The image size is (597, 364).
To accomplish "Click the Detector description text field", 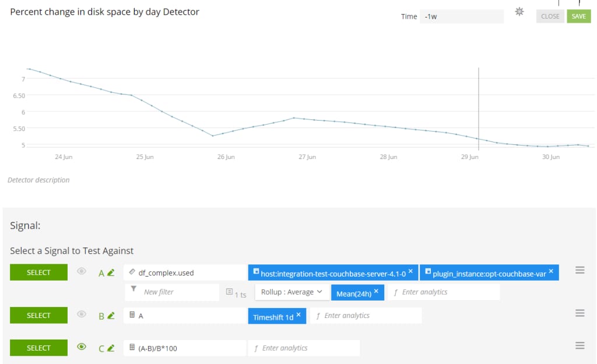I will [x=38, y=180].
